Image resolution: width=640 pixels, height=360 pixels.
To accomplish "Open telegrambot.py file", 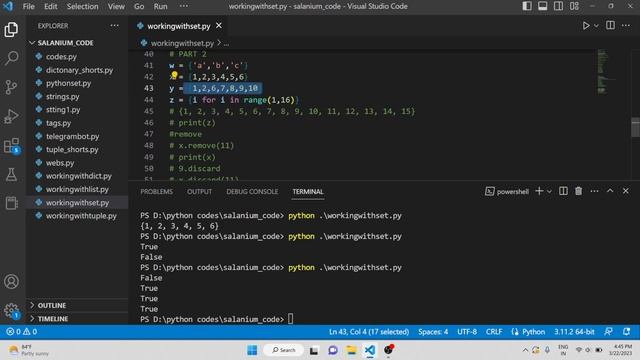I will (x=72, y=136).
